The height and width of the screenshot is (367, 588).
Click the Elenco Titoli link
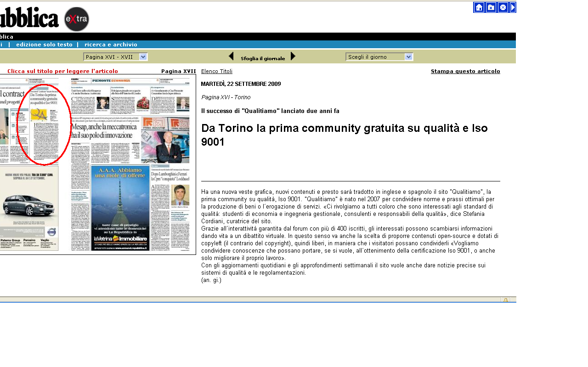217,71
